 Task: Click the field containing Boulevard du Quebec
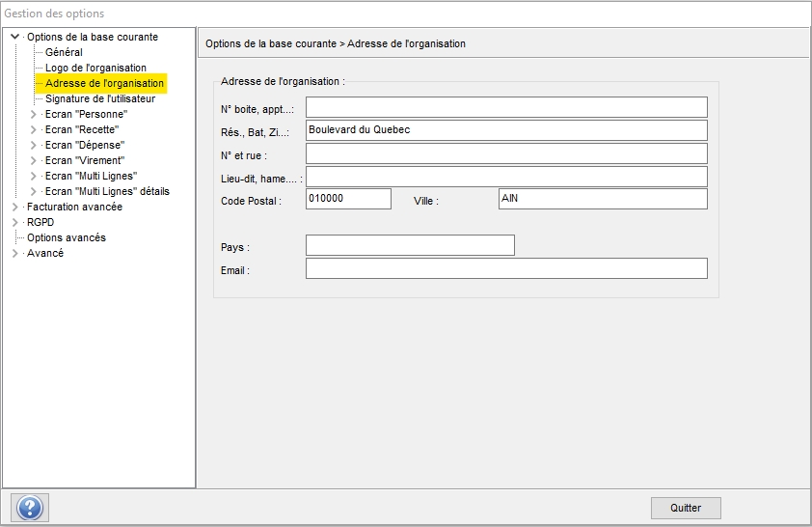tap(506, 130)
